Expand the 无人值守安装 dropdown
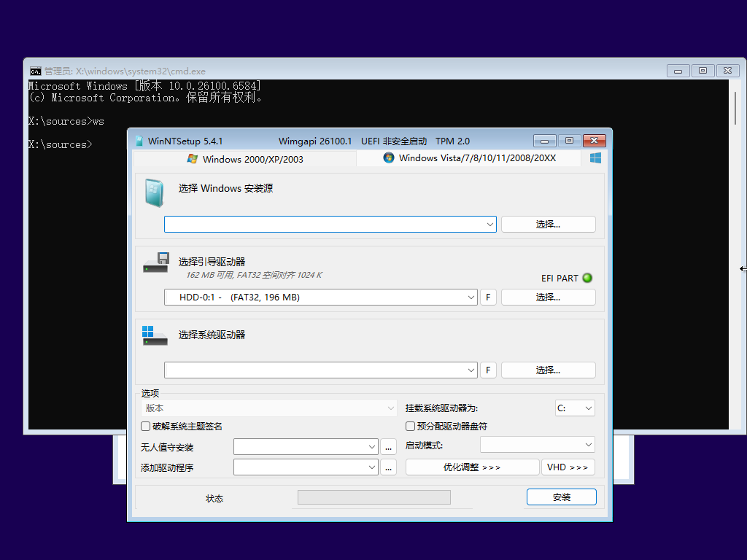The width and height of the screenshot is (747, 560). 372,447
